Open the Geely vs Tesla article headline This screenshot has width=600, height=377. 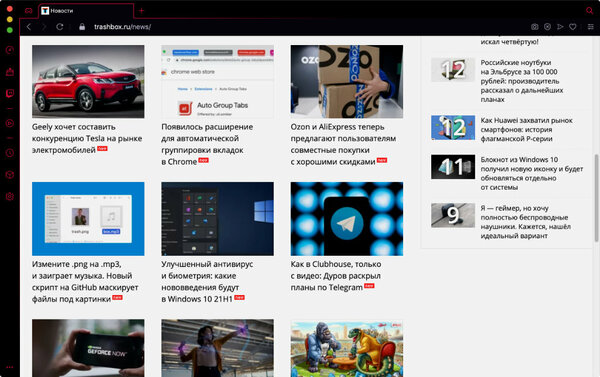[87, 138]
